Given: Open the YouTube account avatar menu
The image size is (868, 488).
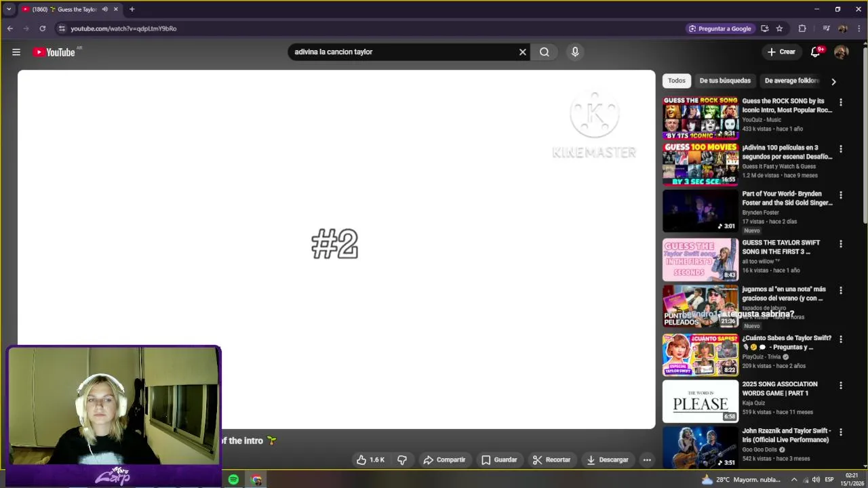Looking at the screenshot, I should point(841,52).
